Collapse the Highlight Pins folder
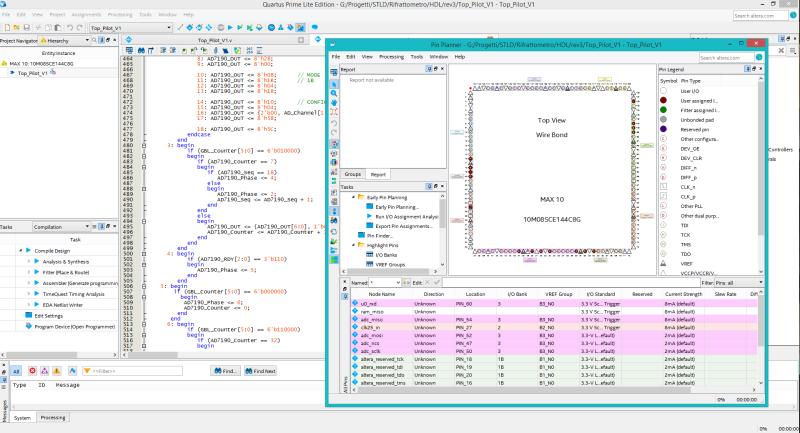The height and width of the screenshot is (433, 800). 354,245
